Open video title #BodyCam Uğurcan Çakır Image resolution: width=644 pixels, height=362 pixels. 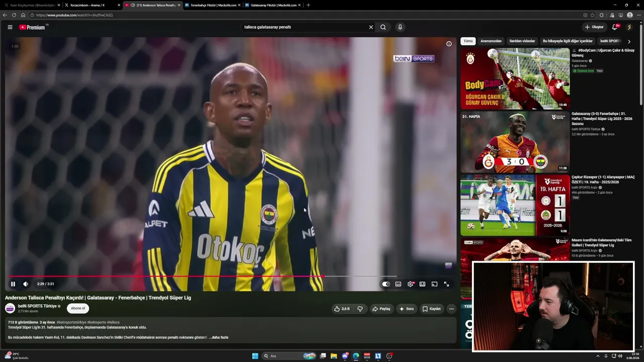coord(603,52)
